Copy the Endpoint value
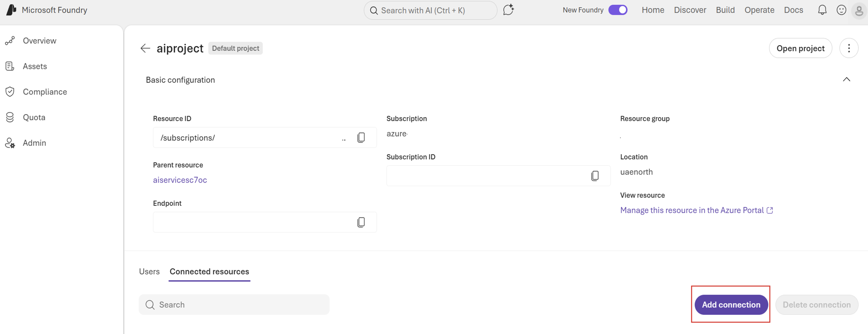Viewport: 868px width, 334px height. pyautogui.click(x=361, y=222)
